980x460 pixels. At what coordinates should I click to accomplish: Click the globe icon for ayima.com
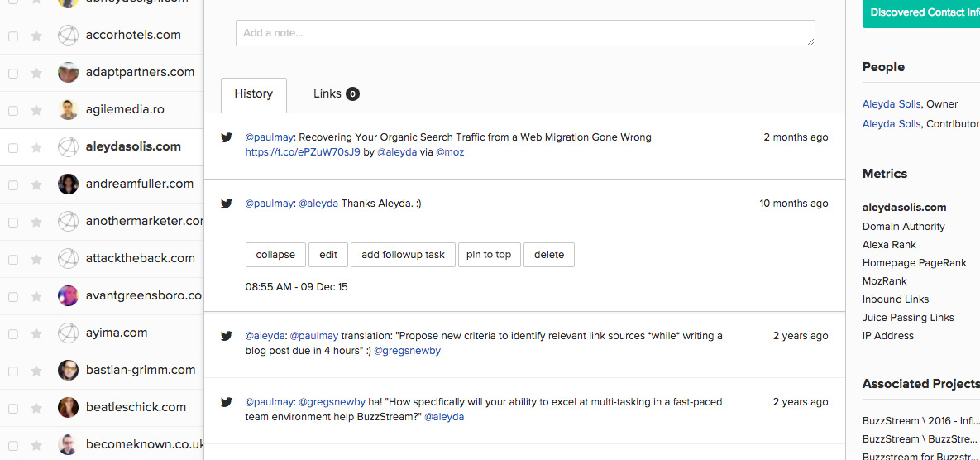tap(68, 333)
